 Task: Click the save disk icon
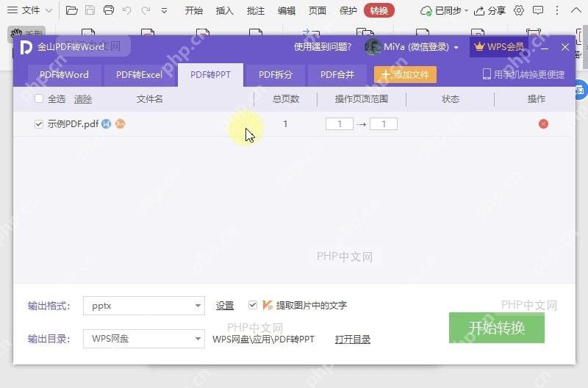[90, 10]
